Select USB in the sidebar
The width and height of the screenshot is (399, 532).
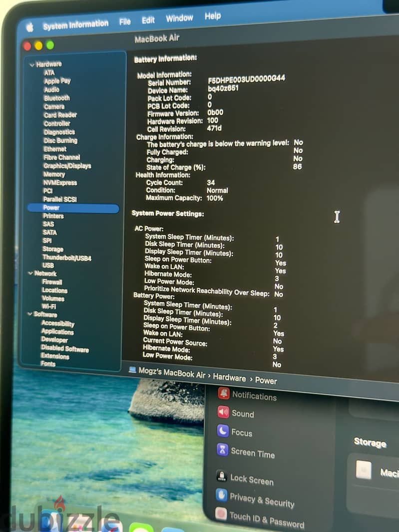click(x=48, y=266)
